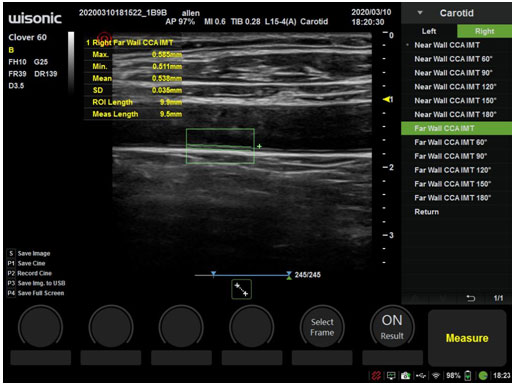Collapse the Carotid menu dropdown arrow
Viewport: 514px width, 385px height.
420,13
